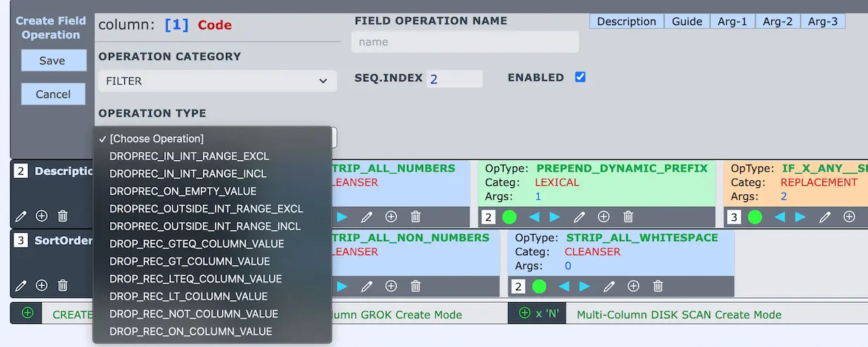Delete STRIP_ALL_WHITESPACE operation
Screen dimensions: 868x347
click(x=657, y=286)
